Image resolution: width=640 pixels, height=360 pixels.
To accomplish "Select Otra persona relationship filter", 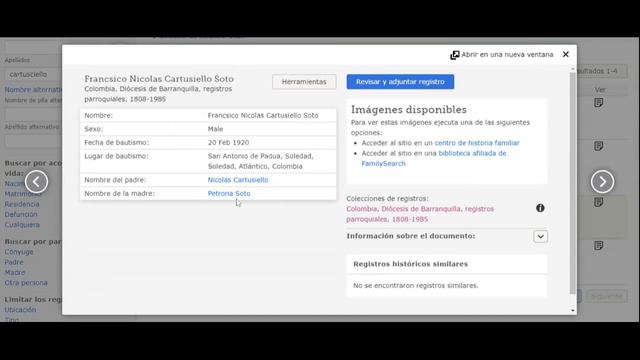I will coord(26,282).
